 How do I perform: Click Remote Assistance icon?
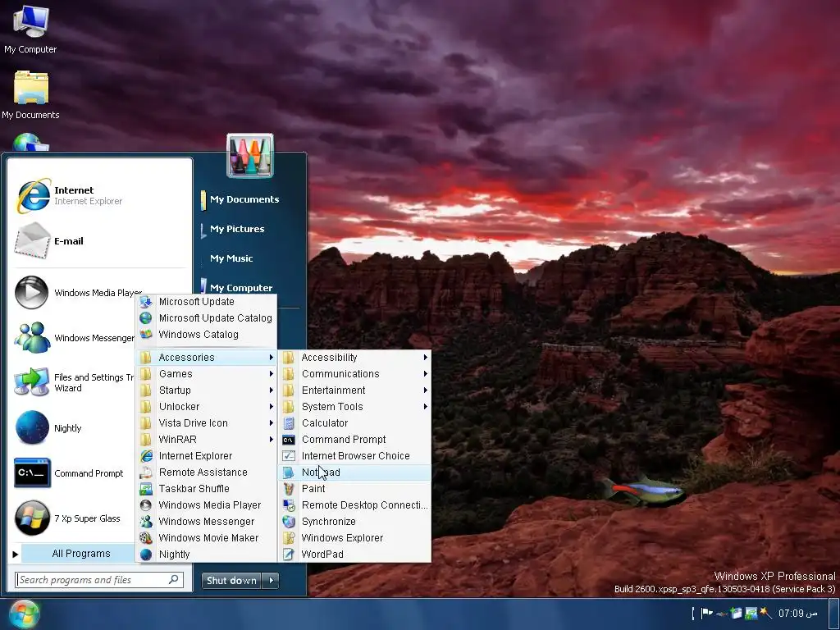tap(146, 472)
